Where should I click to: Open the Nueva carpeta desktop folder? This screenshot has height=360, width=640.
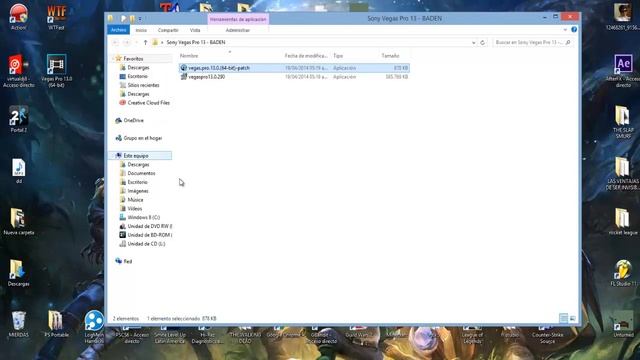[x=18, y=222]
